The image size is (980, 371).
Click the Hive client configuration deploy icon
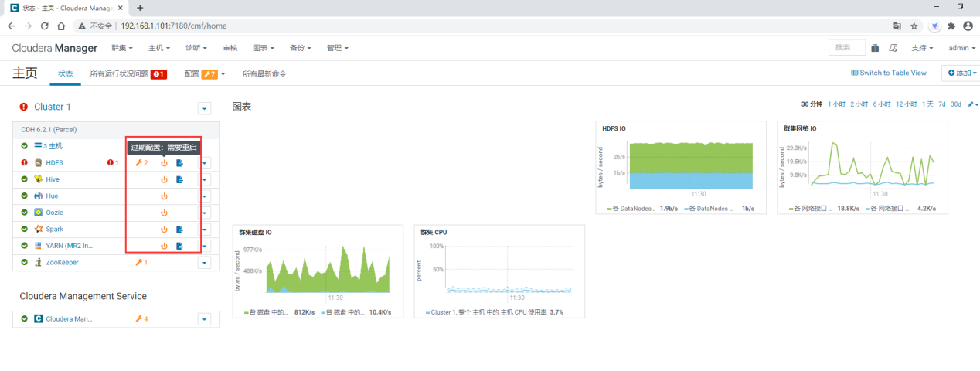pyautogui.click(x=179, y=179)
